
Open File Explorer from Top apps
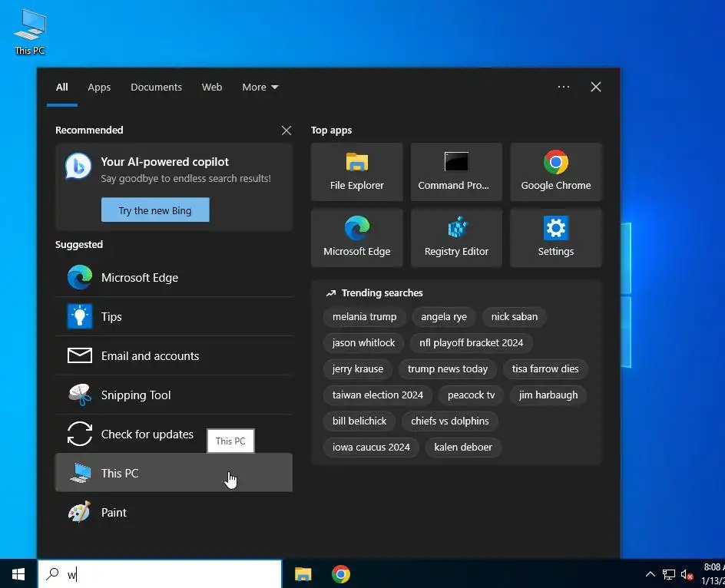coord(356,172)
